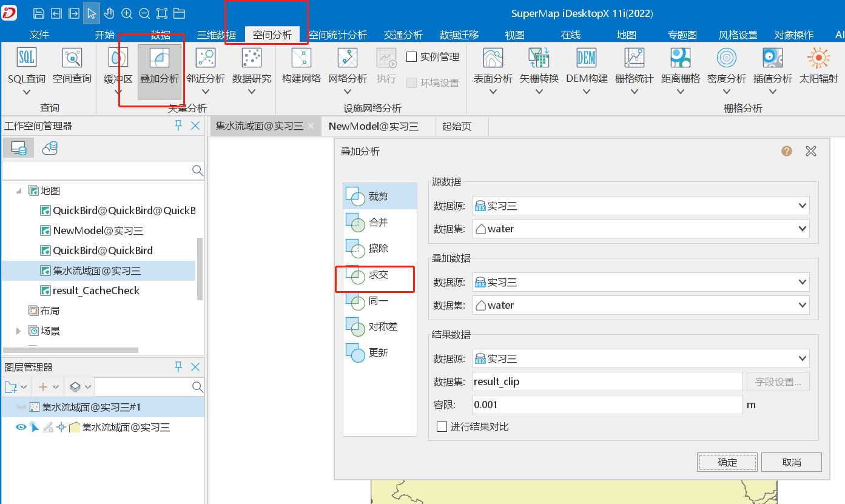
Task: Select 擦除 overlay operation
Action: [x=380, y=249]
